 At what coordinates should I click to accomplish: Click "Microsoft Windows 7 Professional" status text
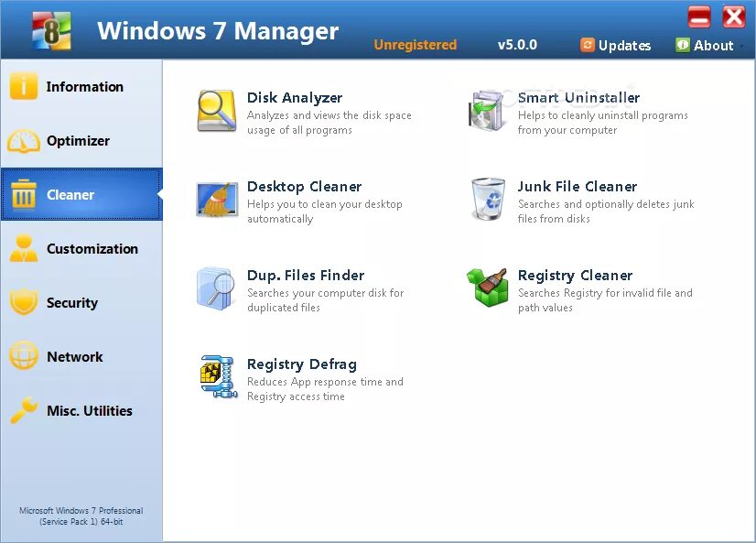(x=81, y=510)
